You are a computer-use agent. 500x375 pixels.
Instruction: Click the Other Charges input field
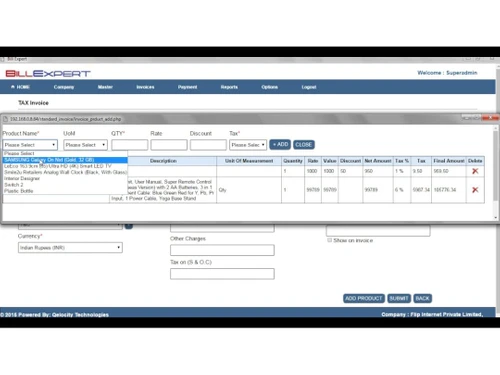(x=222, y=250)
